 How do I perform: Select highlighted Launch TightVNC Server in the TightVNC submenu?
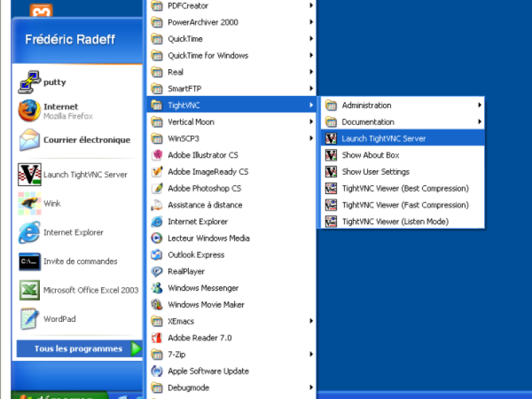pyautogui.click(x=402, y=138)
